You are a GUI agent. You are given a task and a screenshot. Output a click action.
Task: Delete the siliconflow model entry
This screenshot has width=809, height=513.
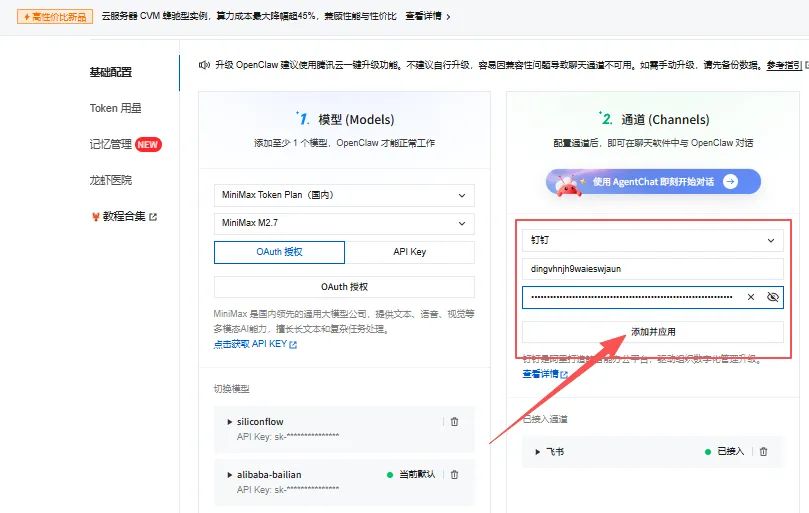(455, 422)
